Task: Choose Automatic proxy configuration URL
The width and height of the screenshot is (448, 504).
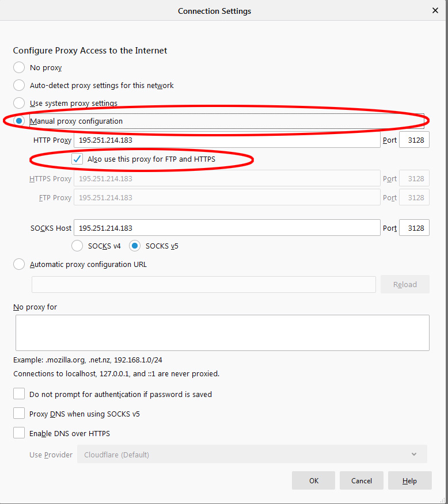Action: pos(19,264)
